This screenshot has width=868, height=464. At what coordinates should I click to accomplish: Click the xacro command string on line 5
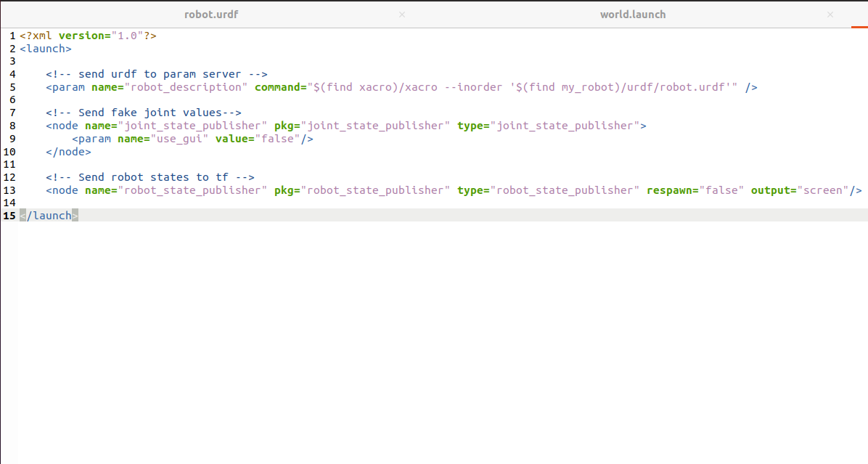click(522, 87)
